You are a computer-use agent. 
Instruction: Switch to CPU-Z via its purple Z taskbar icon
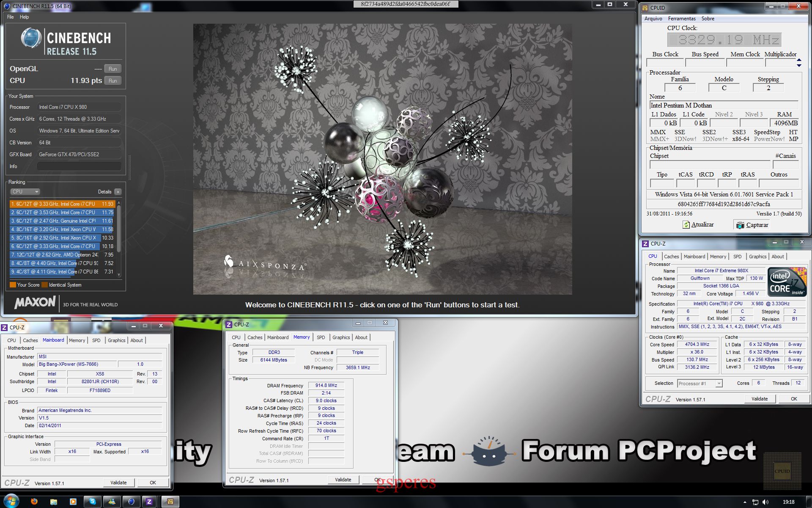(149, 502)
